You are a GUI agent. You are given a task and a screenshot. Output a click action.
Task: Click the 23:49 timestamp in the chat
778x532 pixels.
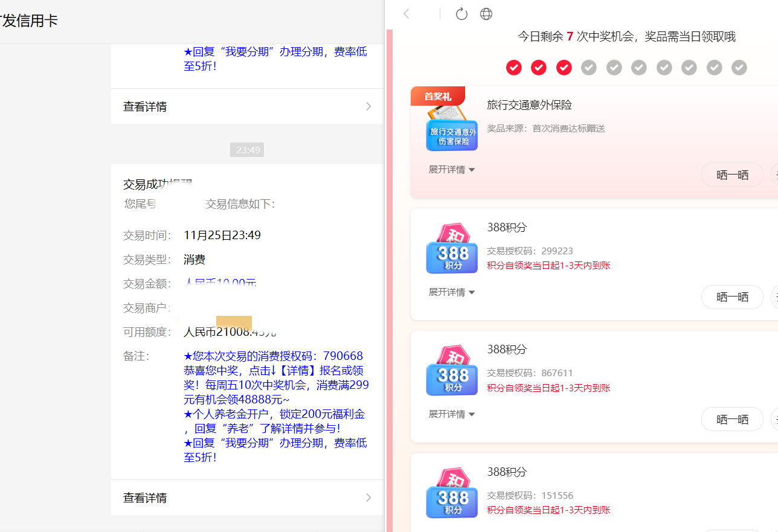coord(247,150)
